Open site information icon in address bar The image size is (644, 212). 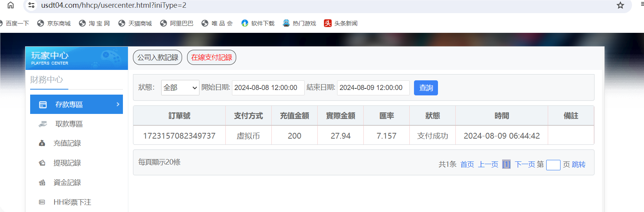click(32, 5)
